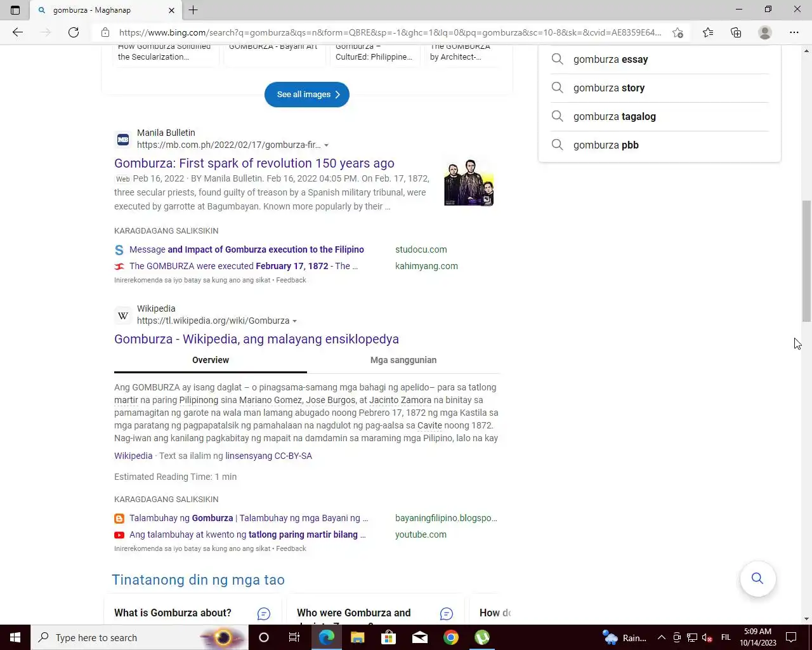The width and height of the screenshot is (812, 650).
Task: Open Gomburza - Wikipedia result title
Action: click(x=256, y=339)
